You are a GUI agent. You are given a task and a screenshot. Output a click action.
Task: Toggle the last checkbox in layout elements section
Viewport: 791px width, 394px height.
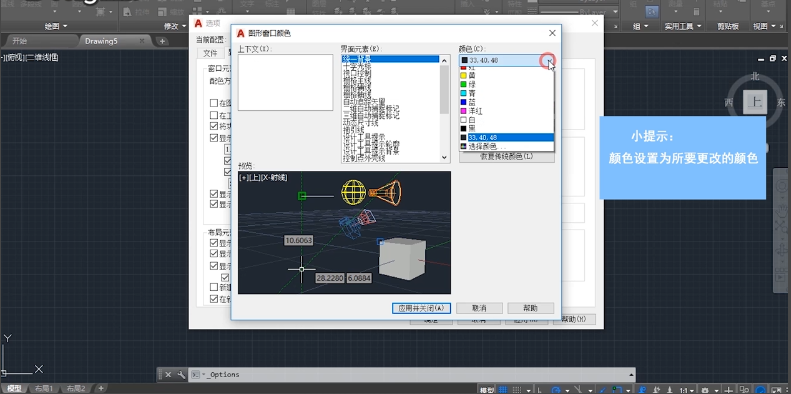214,299
